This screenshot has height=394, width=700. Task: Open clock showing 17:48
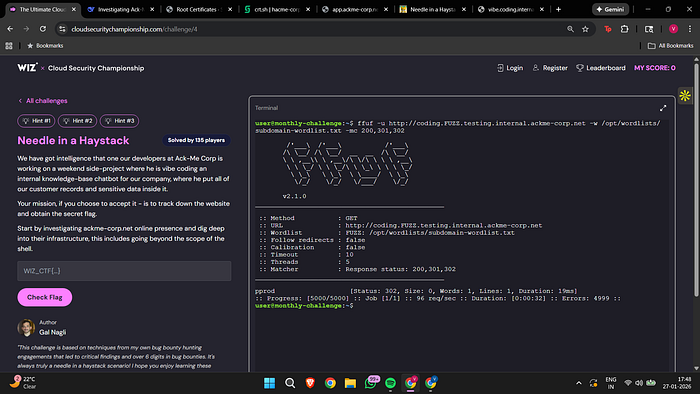coord(677,383)
